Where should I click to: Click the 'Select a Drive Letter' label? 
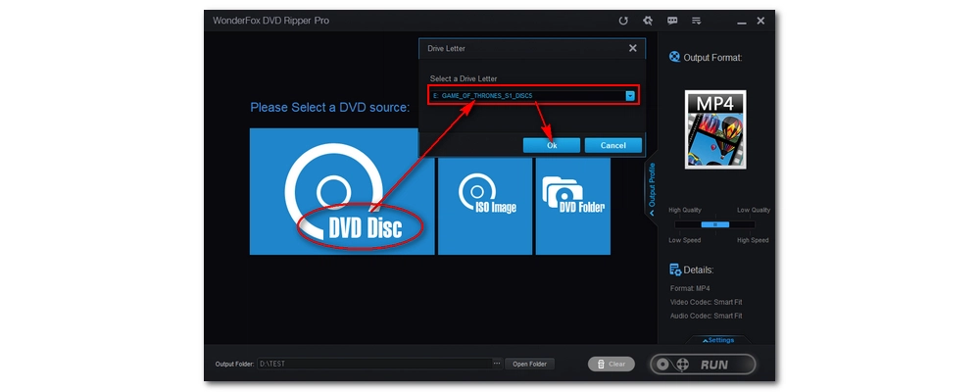tap(464, 78)
